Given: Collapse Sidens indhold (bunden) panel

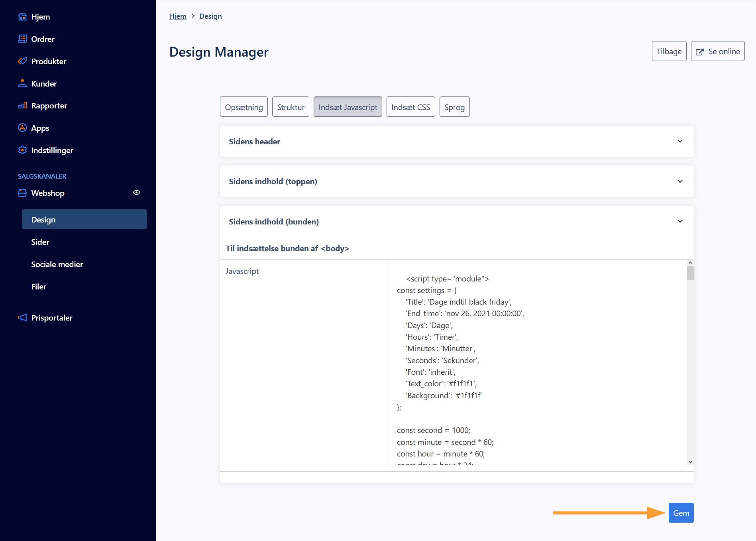Looking at the screenshot, I should point(680,221).
